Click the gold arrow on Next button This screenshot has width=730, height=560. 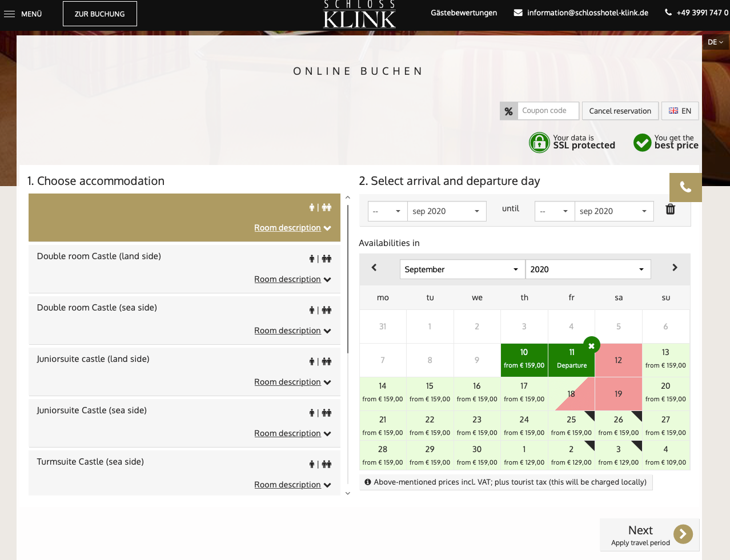tap(683, 534)
